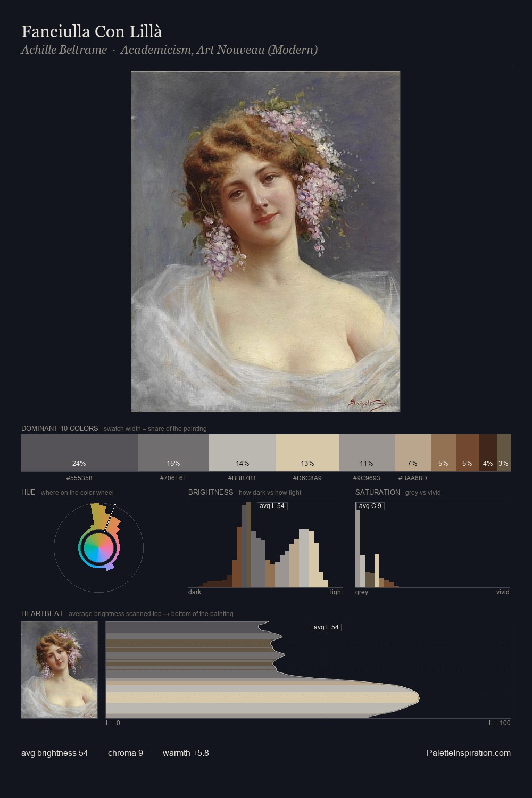Click the DOMINANT 10 COLORS heading
Image resolution: width=532 pixels, height=798 pixels.
point(60,428)
